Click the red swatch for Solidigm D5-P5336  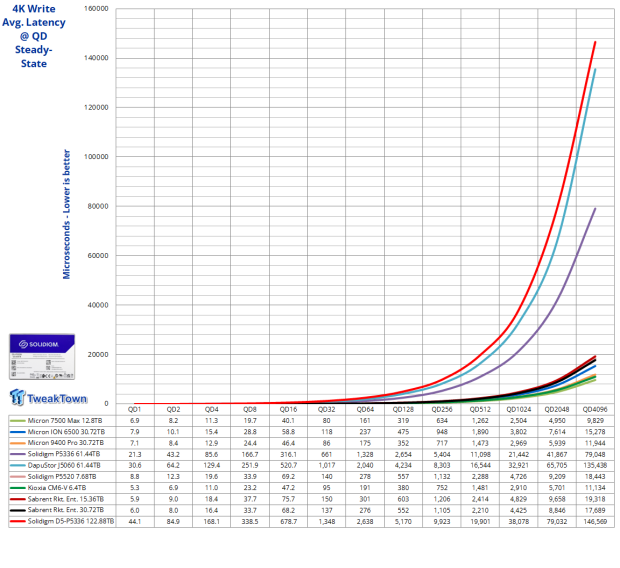(x=18, y=521)
